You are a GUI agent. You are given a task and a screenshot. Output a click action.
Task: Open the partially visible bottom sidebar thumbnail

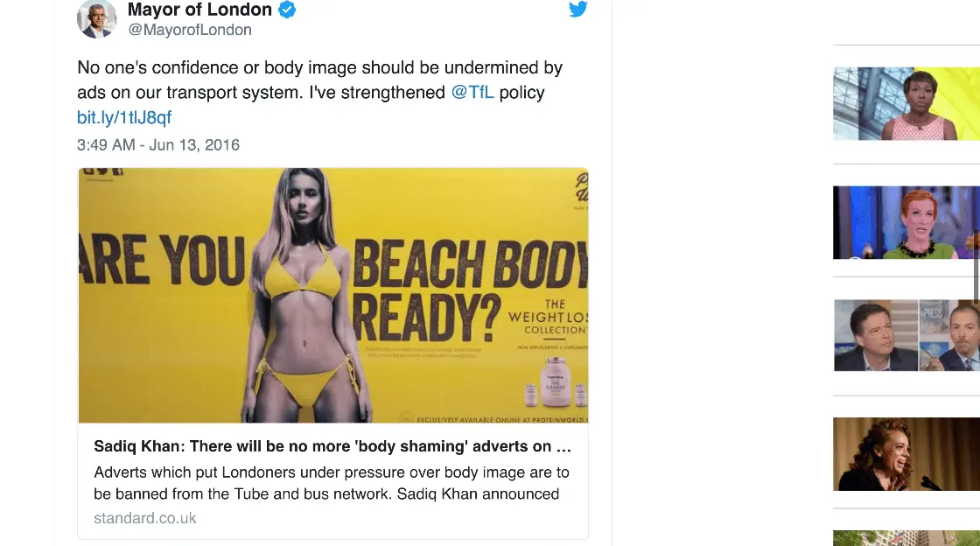[x=906, y=538]
